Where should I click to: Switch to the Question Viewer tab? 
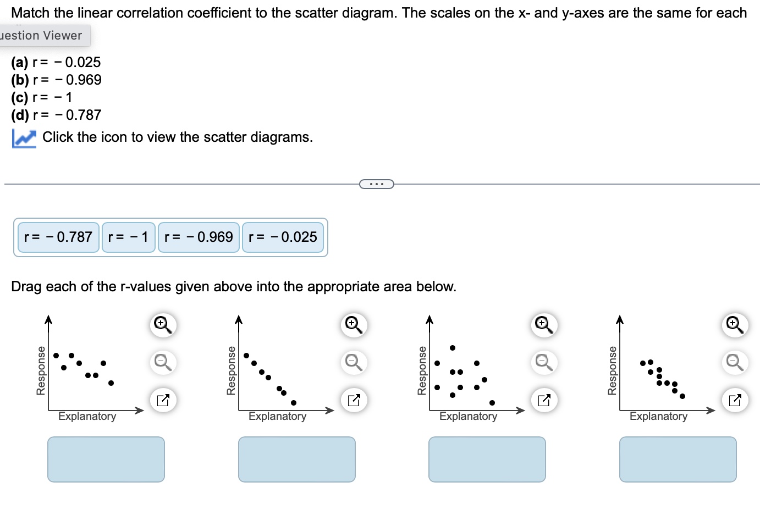[x=41, y=35]
